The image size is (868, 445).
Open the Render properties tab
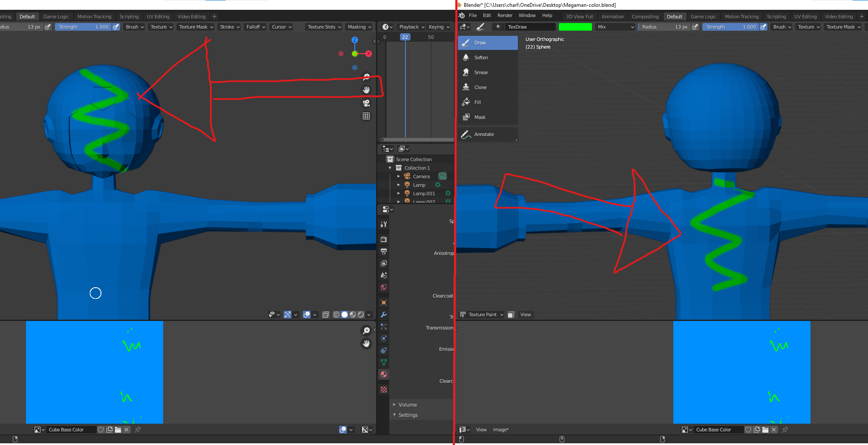(384, 240)
